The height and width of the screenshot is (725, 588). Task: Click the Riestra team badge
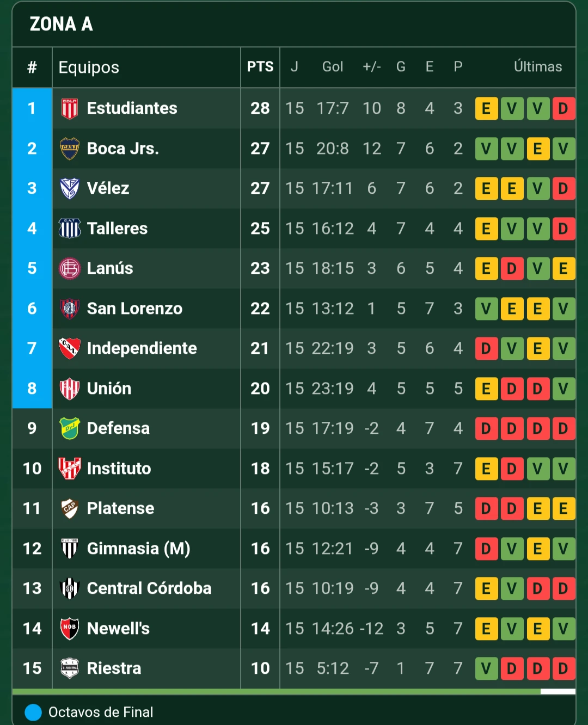coord(69,668)
